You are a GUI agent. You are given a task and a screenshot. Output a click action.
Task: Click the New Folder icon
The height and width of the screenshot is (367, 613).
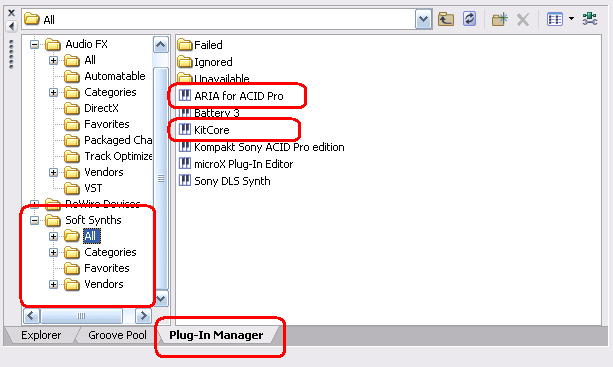[x=499, y=19]
